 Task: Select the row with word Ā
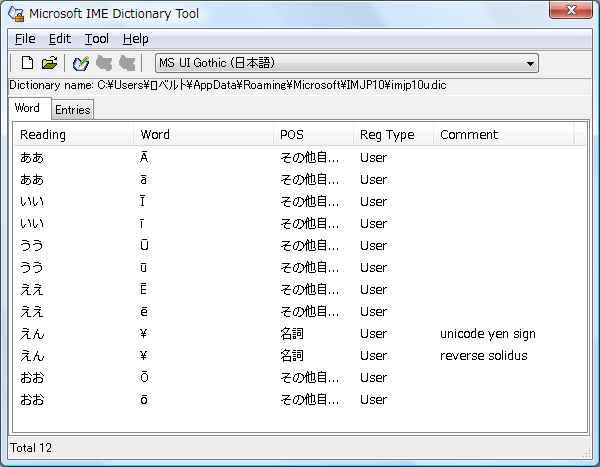pyautogui.click(x=300, y=157)
